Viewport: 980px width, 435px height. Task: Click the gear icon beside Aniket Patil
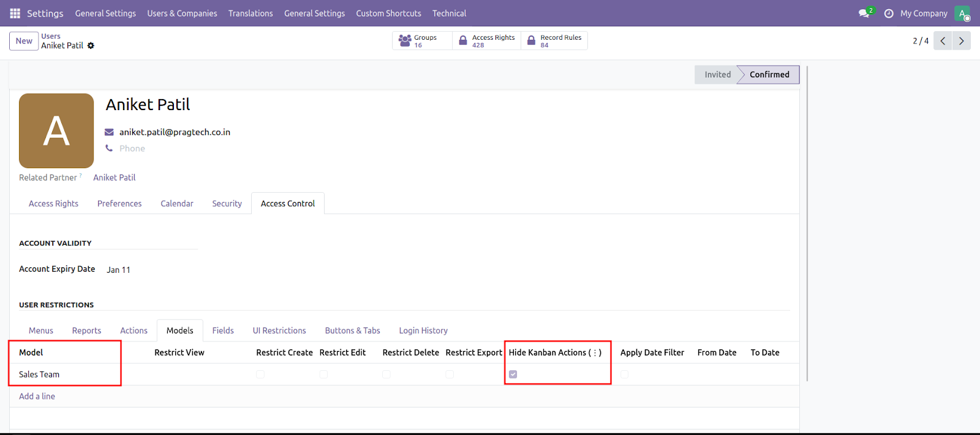pyautogui.click(x=91, y=46)
